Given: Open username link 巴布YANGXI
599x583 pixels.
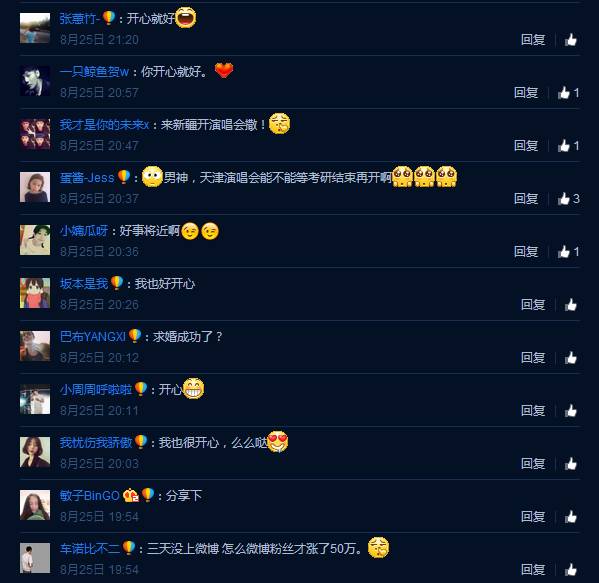Looking at the screenshot, I should 93,337.
